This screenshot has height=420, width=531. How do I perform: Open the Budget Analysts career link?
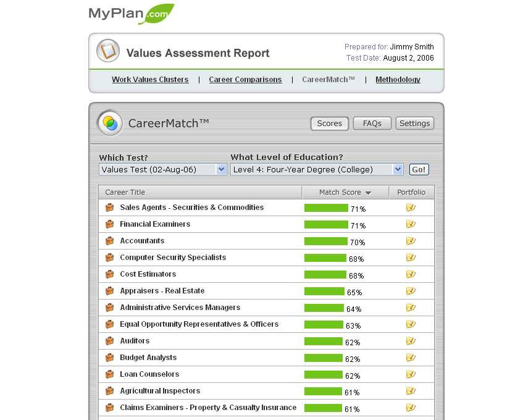[x=148, y=358]
